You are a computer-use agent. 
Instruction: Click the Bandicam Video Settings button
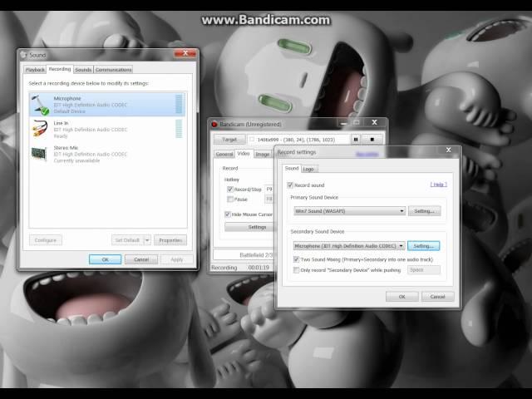pyautogui.click(x=250, y=227)
